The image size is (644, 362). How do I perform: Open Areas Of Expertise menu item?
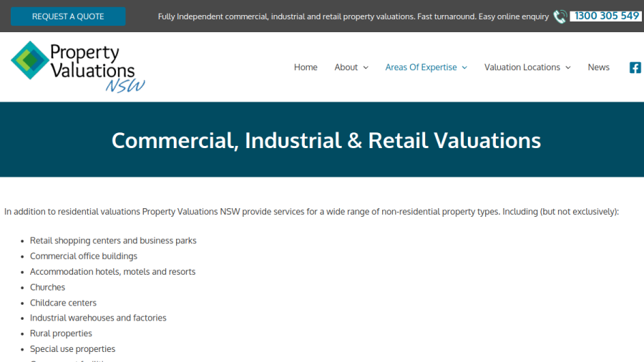tap(421, 67)
